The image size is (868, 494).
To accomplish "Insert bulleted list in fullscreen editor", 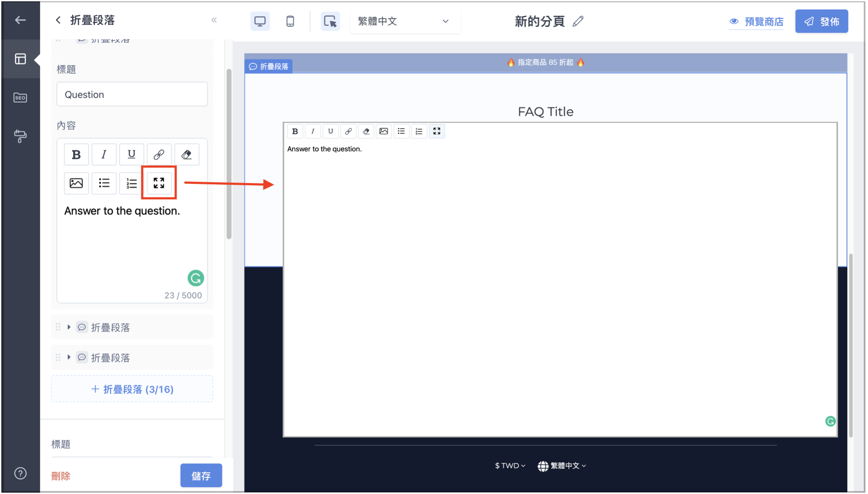I will [401, 131].
